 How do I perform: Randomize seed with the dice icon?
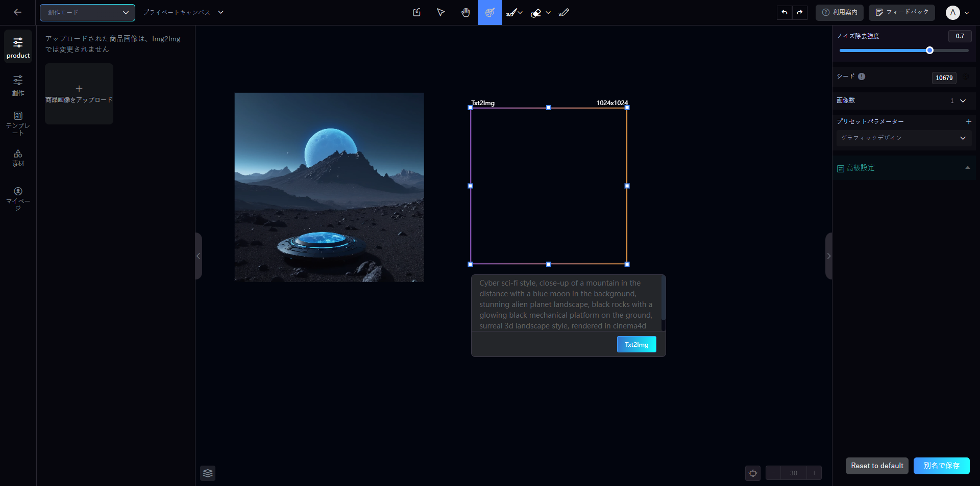pyautogui.click(x=966, y=77)
